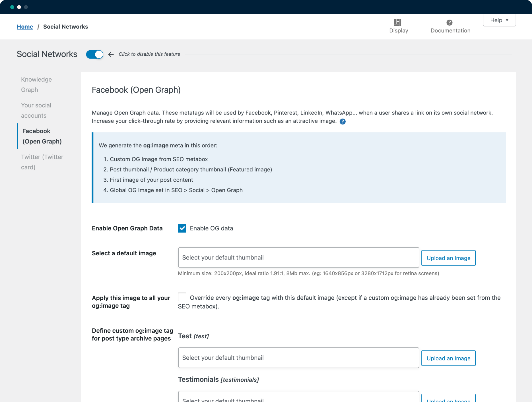Check the Override every og:image tag checkbox
The height and width of the screenshot is (402, 532).
coord(182,297)
